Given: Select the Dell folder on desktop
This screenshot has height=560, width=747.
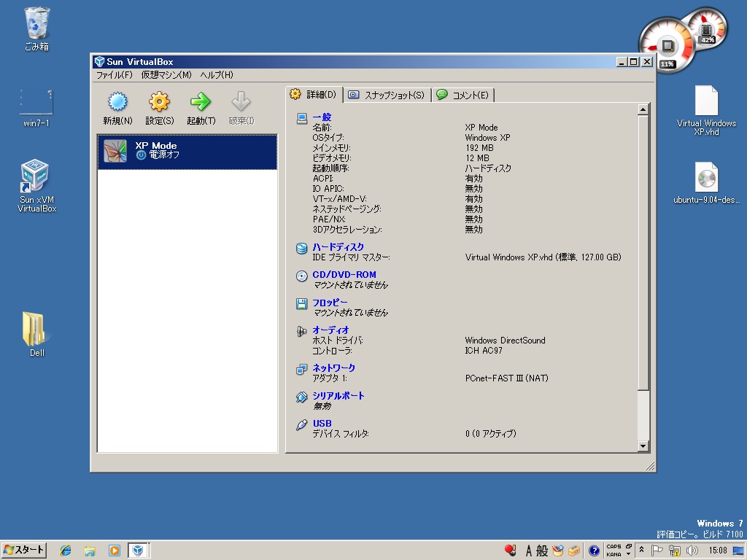Looking at the screenshot, I should pyautogui.click(x=36, y=334).
